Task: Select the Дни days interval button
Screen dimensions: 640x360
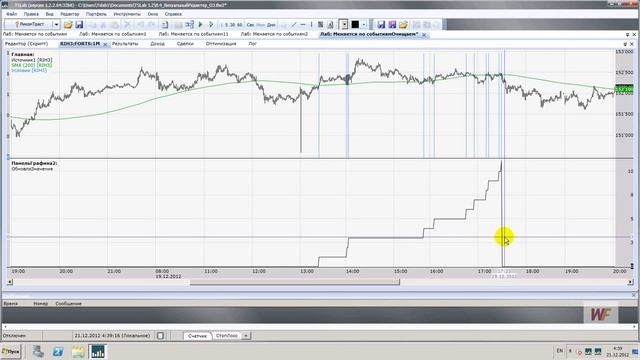Action: point(271,25)
